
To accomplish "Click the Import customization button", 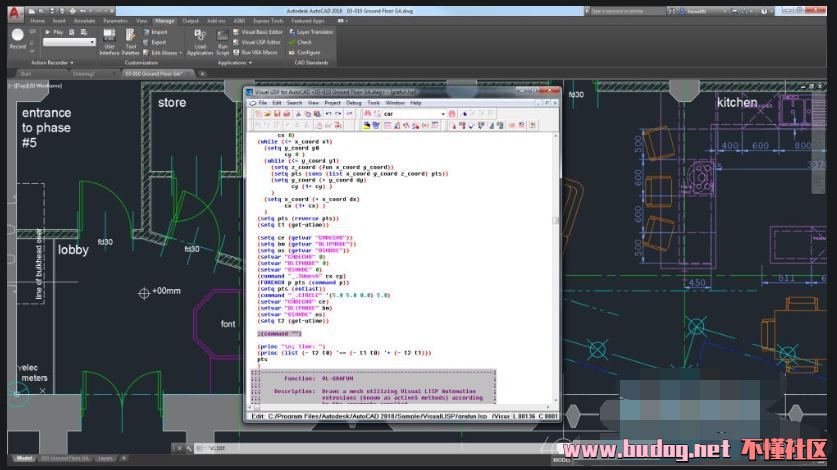I will click(x=158, y=32).
